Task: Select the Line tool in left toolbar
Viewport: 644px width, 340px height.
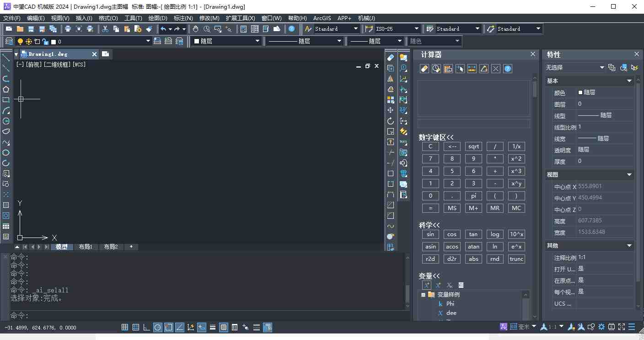Action: (6, 57)
